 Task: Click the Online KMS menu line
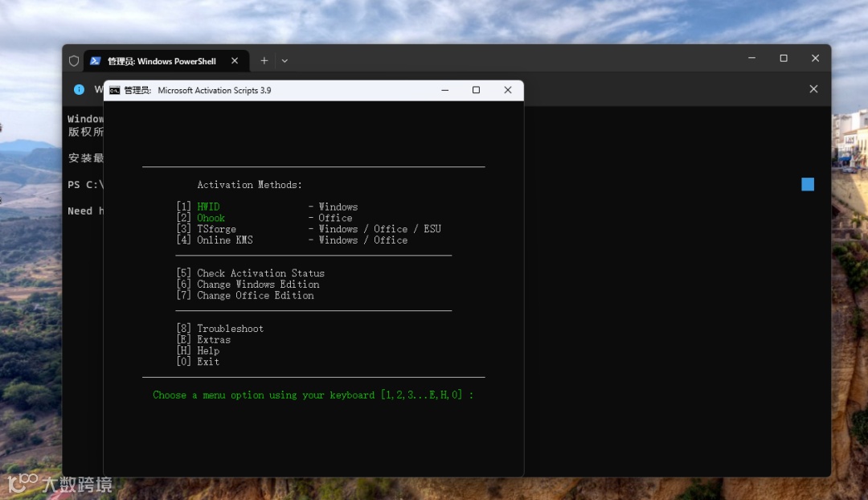292,240
